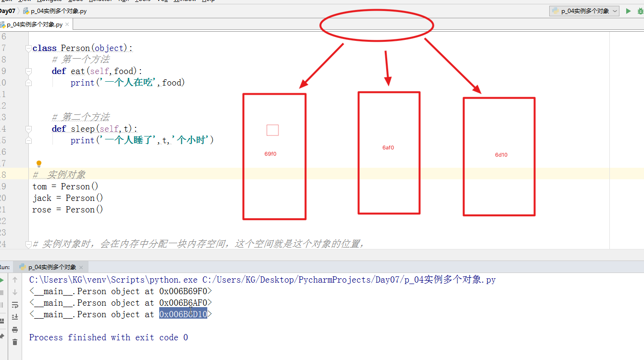Select the p_04实例多个对象 Run tab

(51, 267)
